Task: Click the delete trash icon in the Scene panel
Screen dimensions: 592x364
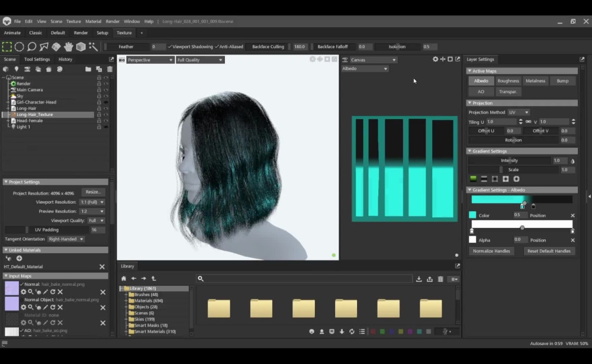Action: [x=110, y=69]
